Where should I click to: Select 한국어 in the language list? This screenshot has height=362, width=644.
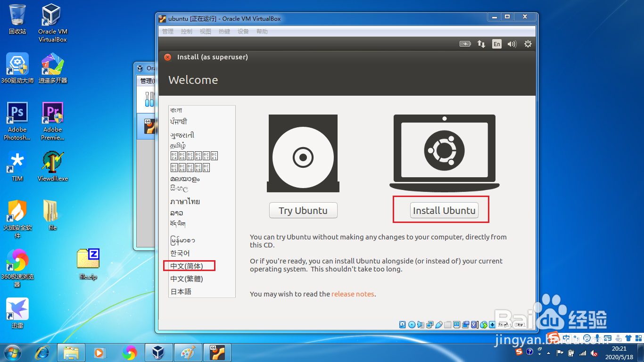pos(180,253)
